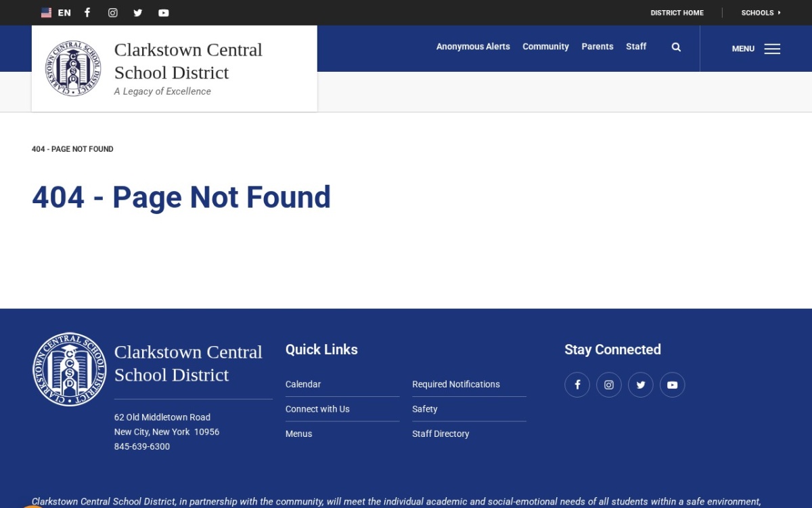Click footer Instagram circle icon
The image size is (812, 508).
pyautogui.click(x=609, y=385)
